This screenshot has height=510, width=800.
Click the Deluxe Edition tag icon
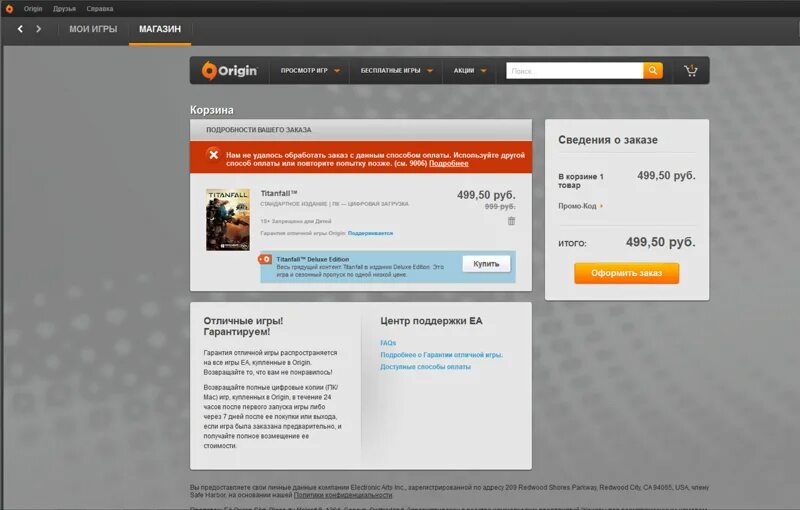tap(265, 259)
